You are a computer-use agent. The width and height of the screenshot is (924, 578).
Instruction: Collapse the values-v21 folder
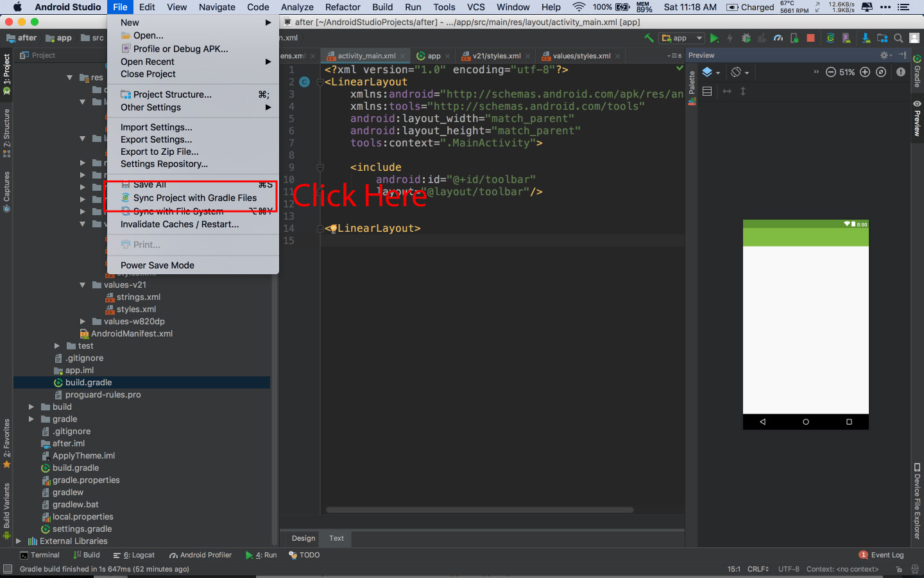click(82, 285)
